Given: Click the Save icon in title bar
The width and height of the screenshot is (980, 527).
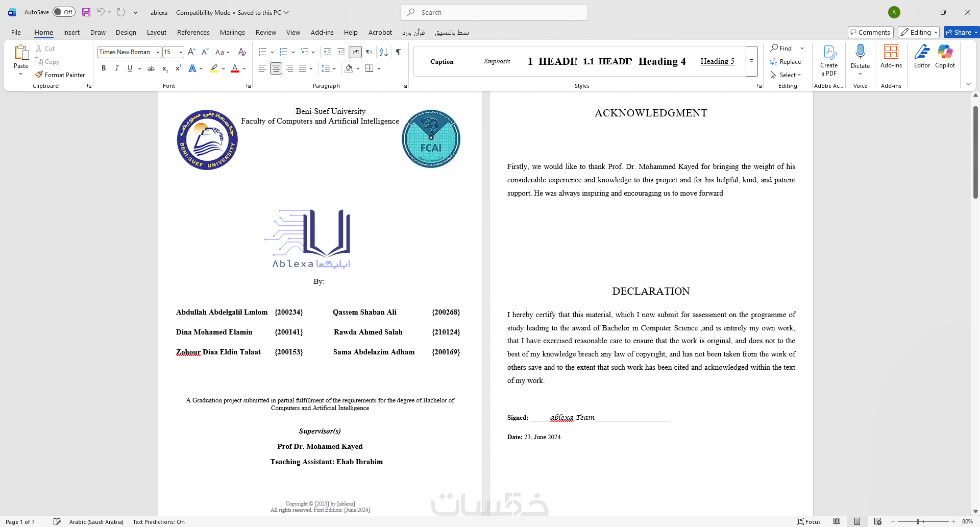Looking at the screenshot, I should [86, 12].
